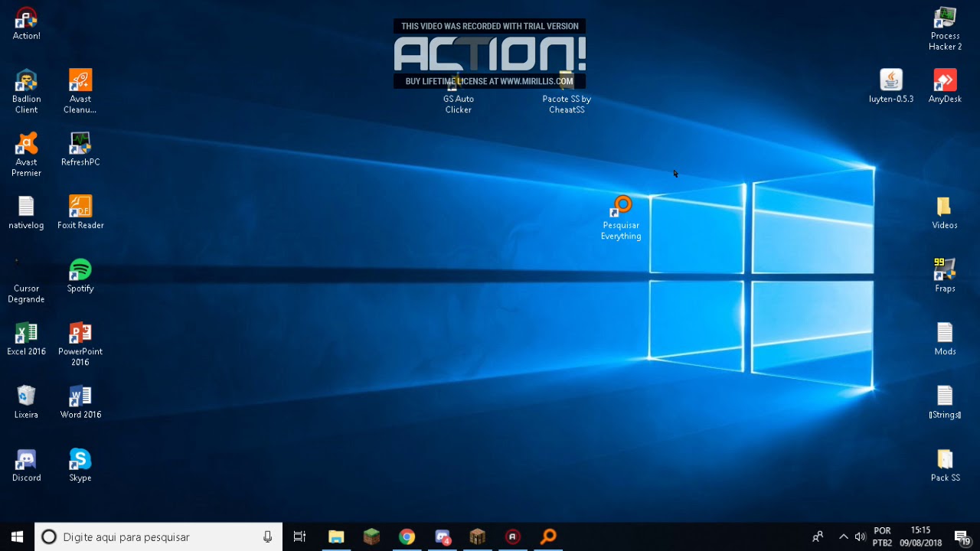Open Word 2016 shortcut
Screen dimensions: 980x551
(80, 402)
